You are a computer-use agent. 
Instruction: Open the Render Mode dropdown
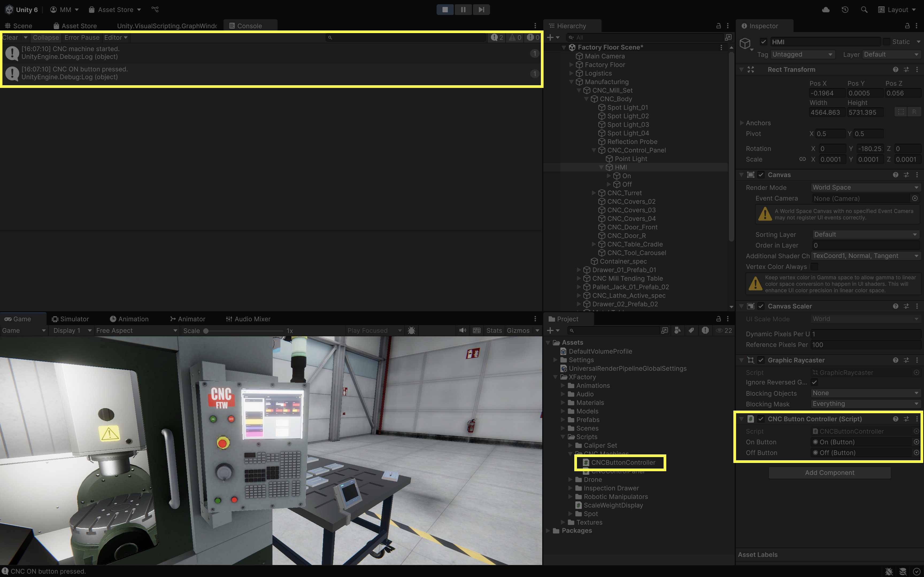point(865,187)
